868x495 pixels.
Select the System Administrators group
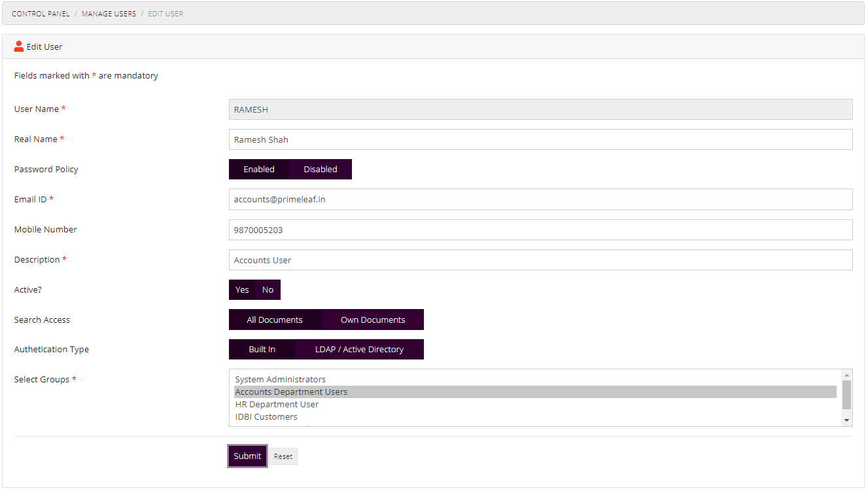coord(281,379)
